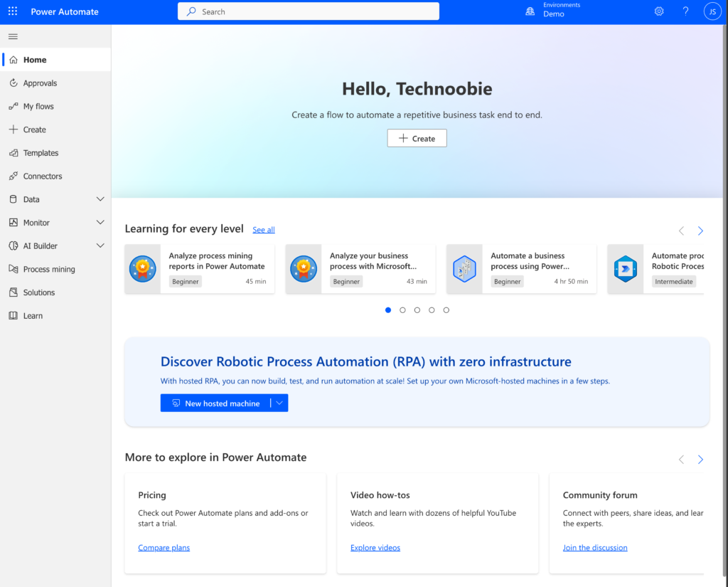Open the JS account avatar
The width and height of the screenshot is (728, 587).
click(712, 11)
